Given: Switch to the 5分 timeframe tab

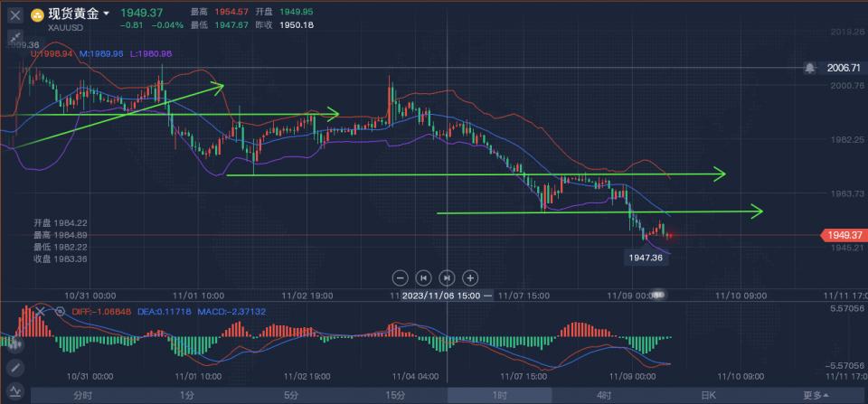Looking at the screenshot, I should point(291,395).
